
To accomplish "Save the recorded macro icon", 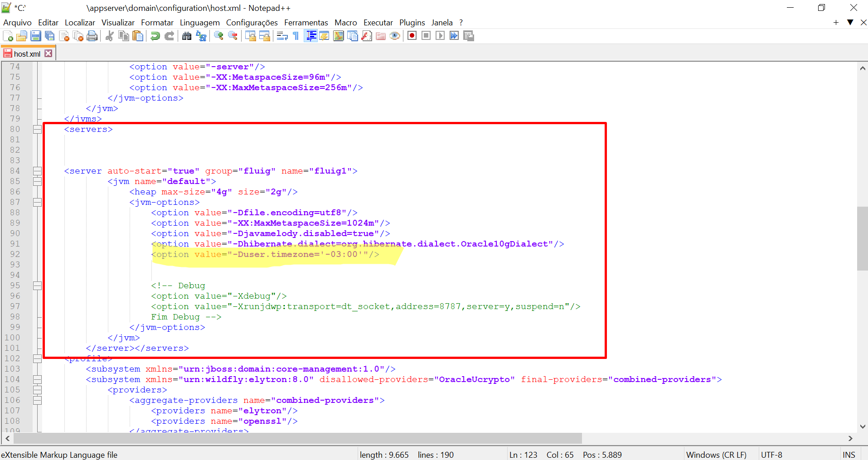I will (468, 36).
